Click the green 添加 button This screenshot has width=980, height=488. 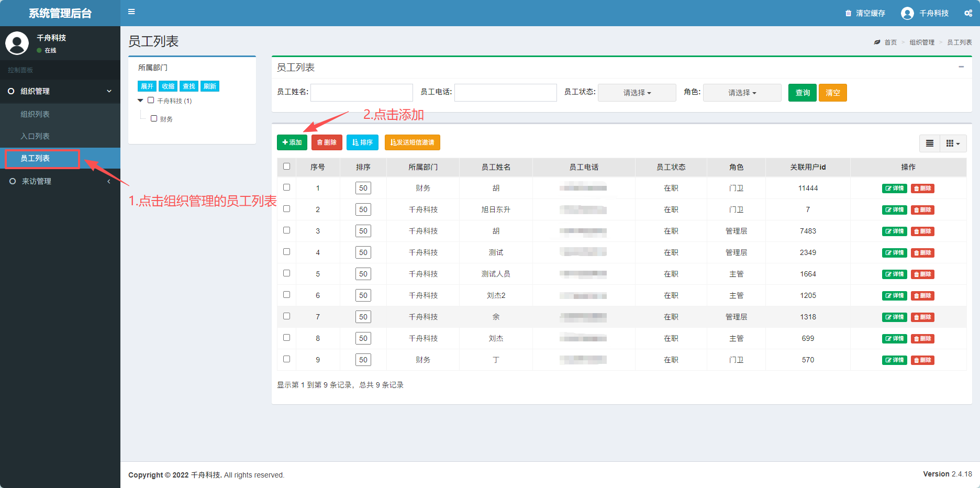(292, 142)
